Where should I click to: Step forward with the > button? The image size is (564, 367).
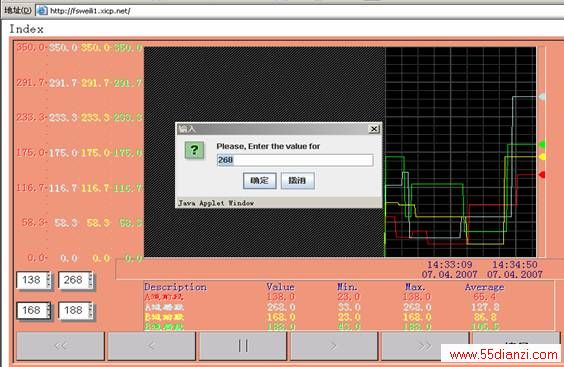click(x=334, y=346)
